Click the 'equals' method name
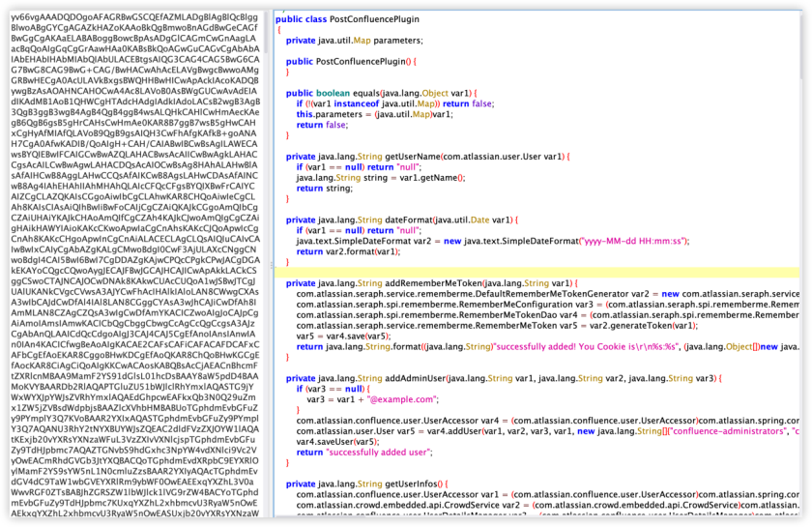Viewport: 812px width, 527px height. [366, 93]
